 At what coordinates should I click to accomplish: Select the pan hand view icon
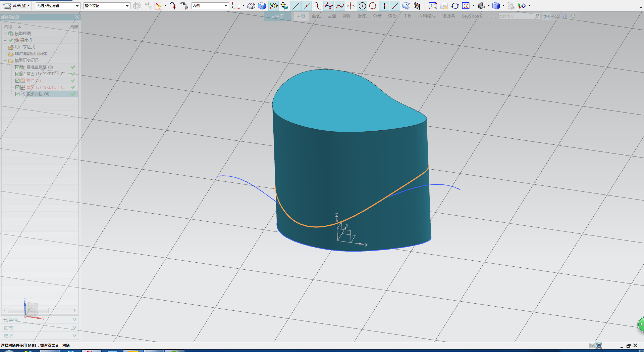[x=444, y=6]
